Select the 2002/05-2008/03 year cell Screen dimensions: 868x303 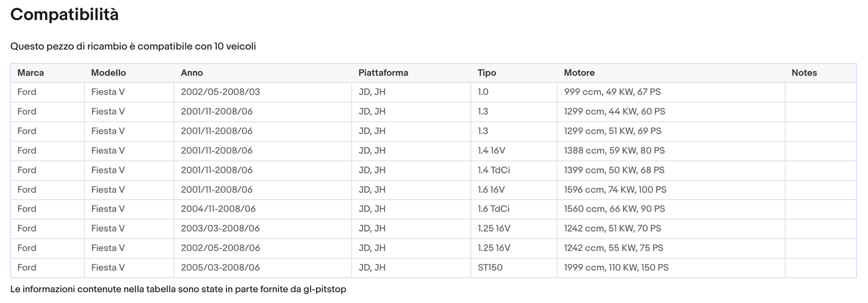220,92
